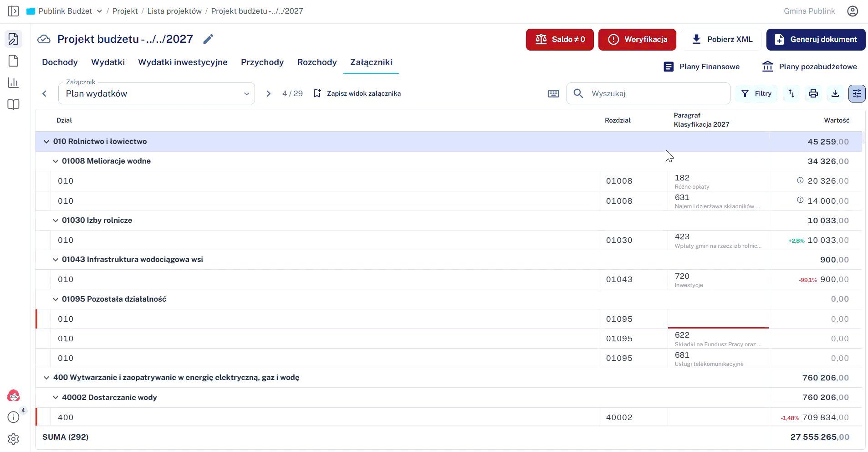Viewport: 868px width, 452px height.
Task: Open the reports chart sidebar icon
Action: [x=13, y=82]
